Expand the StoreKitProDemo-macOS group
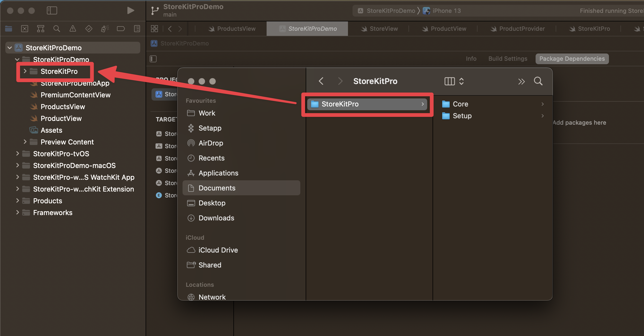Screen dimensions: 644x336 coord(17,165)
